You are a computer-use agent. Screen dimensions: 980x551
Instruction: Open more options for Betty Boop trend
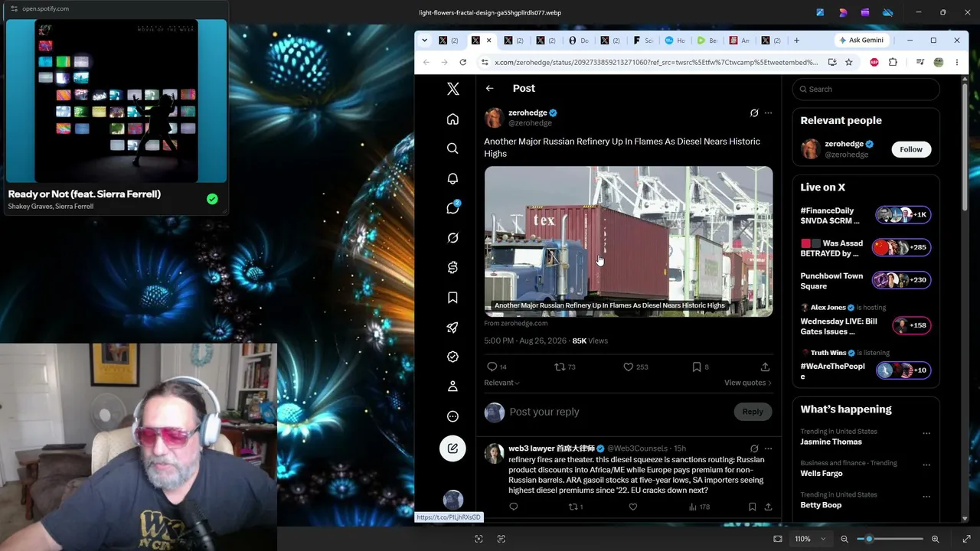pyautogui.click(x=926, y=497)
